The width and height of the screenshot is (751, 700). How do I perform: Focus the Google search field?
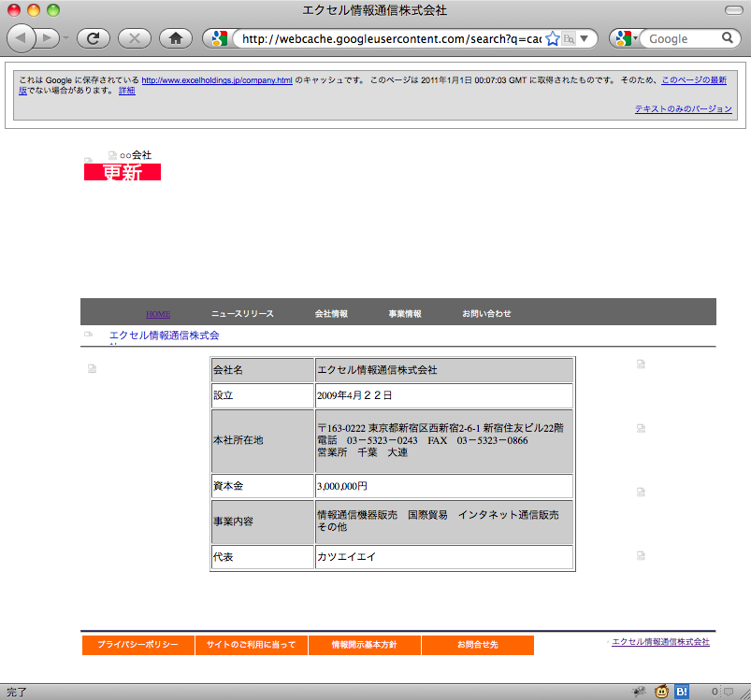point(680,38)
